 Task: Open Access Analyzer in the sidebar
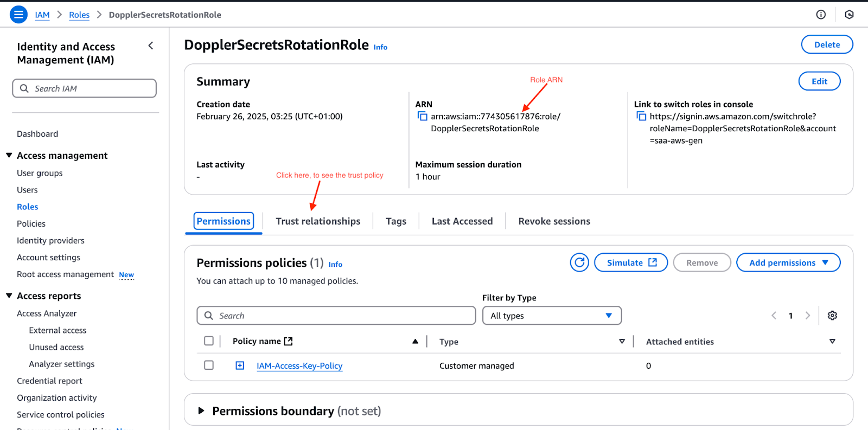coord(47,313)
